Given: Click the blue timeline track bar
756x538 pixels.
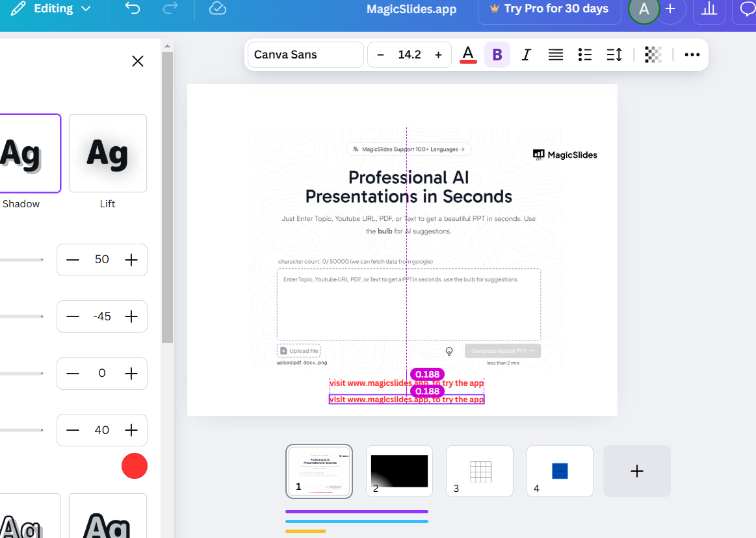Looking at the screenshot, I should (x=357, y=521).
